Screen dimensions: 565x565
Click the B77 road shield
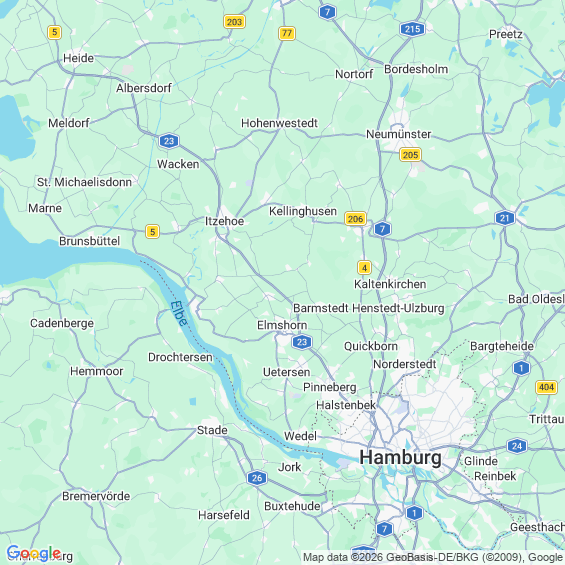coord(287,34)
